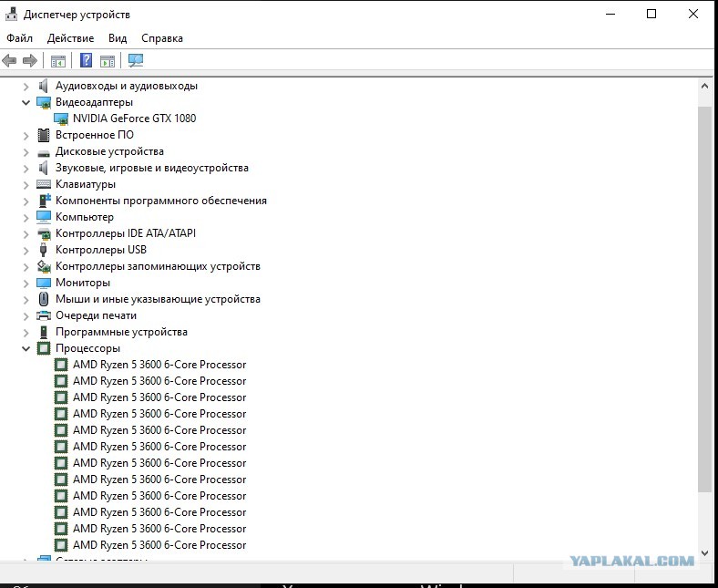This screenshot has width=718, height=588.
Task: Click the action pane toolbar icon with green arrow
Action: click(x=108, y=60)
